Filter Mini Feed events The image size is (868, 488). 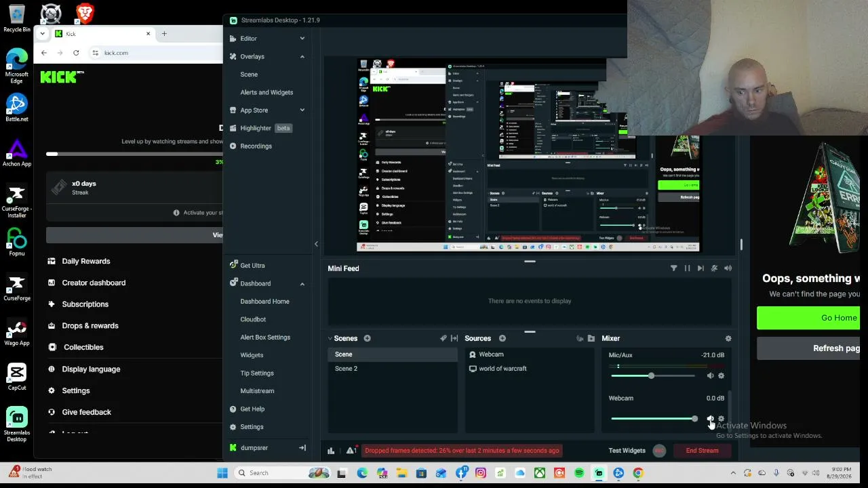point(673,268)
